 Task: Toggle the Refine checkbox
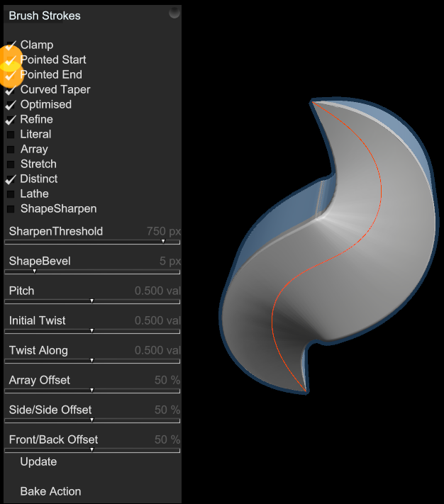(11, 120)
